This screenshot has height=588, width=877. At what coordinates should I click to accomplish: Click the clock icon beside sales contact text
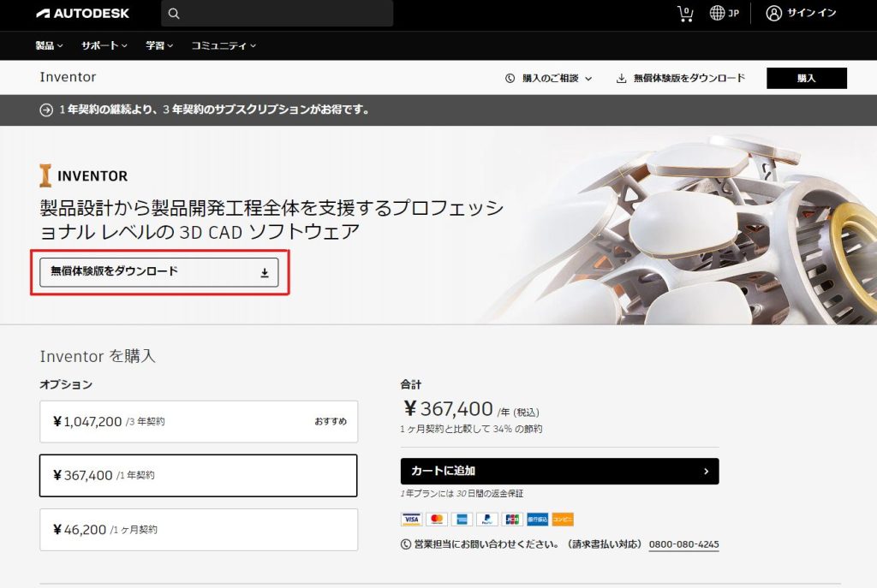pyautogui.click(x=406, y=544)
